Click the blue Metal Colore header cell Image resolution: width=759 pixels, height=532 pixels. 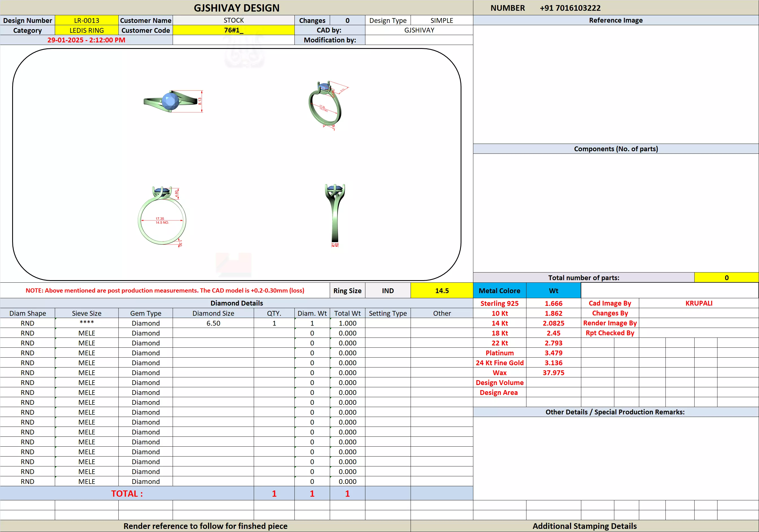[499, 291]
